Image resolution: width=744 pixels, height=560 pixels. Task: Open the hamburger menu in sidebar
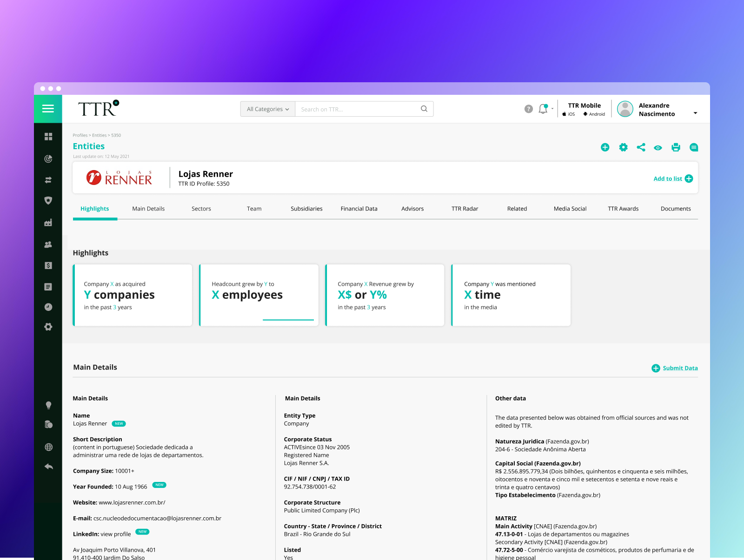(x=48, y=109)
